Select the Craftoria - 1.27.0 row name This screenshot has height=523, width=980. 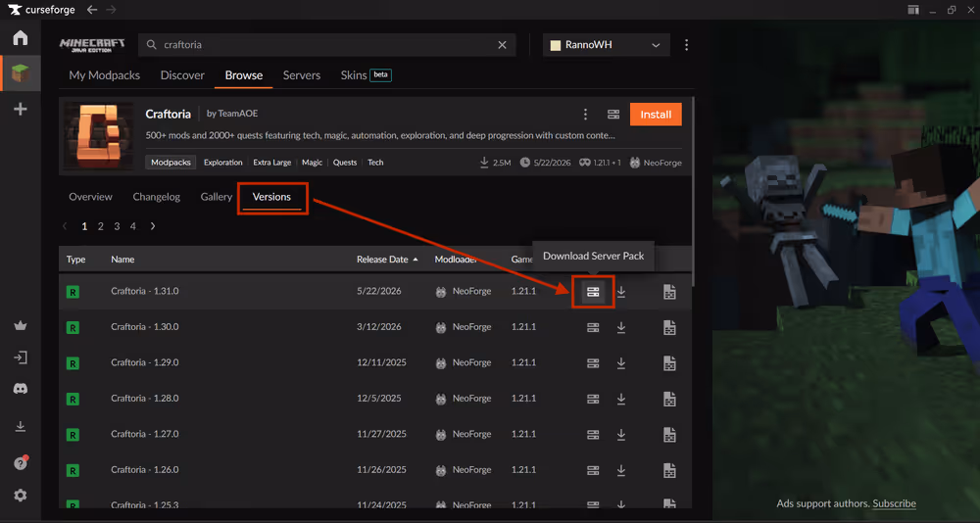point(144,434)
